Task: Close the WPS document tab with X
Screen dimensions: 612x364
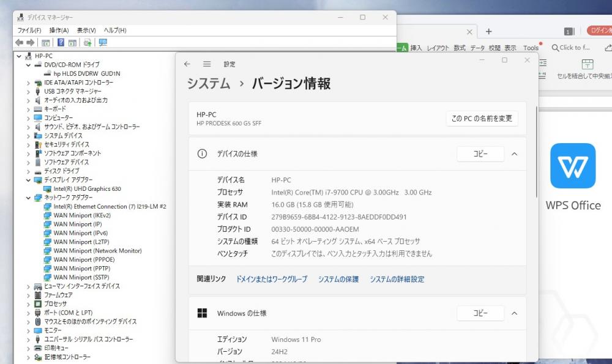Action: pos(469,32)
